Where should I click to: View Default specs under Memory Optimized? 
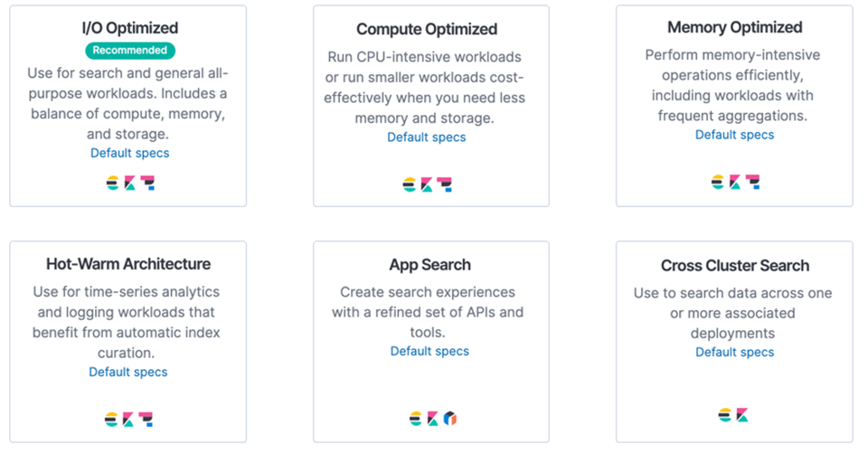[x=734, y=135]
